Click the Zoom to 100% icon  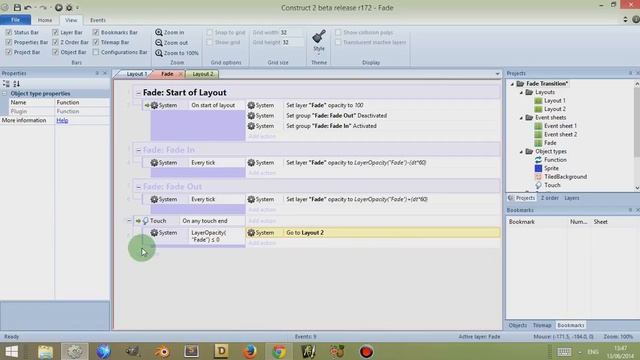159,53
